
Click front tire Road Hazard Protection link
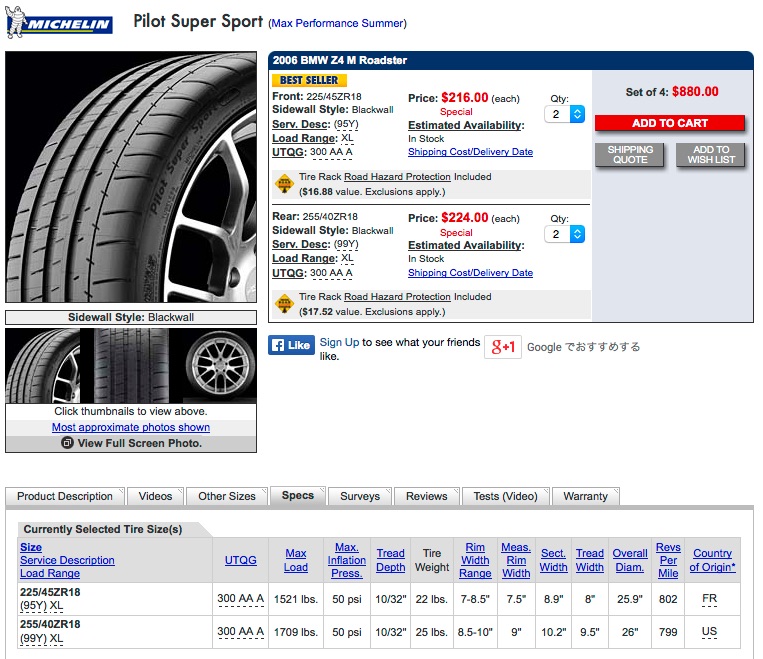[397, 177]
